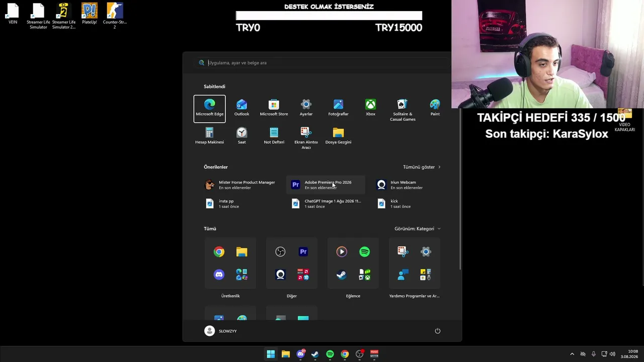Screen dimensions: 644x362
Task: Launch Adobe Premiere Pro 2026 from recommendations
Action: pyautogui.click(x=326, y=185)
